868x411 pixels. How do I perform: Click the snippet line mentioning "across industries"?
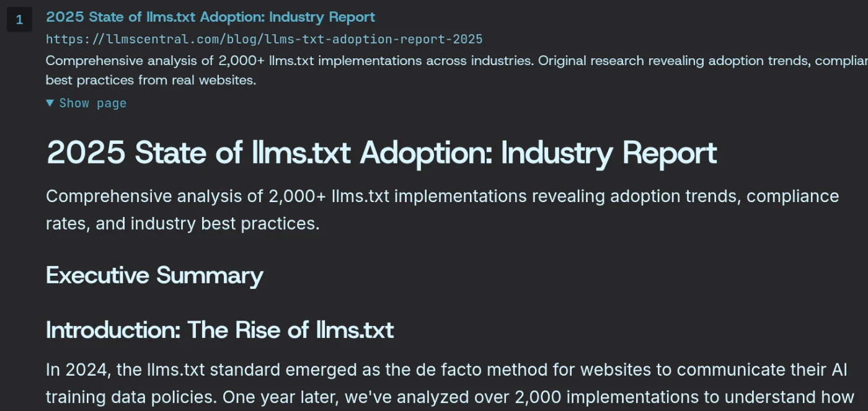[457, 61]
